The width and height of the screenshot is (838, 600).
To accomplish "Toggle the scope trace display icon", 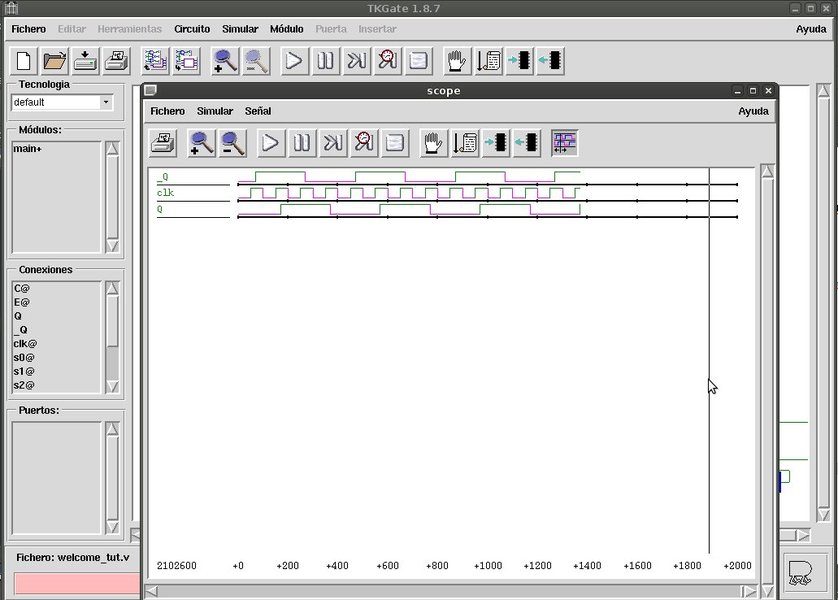I will 565,143.
